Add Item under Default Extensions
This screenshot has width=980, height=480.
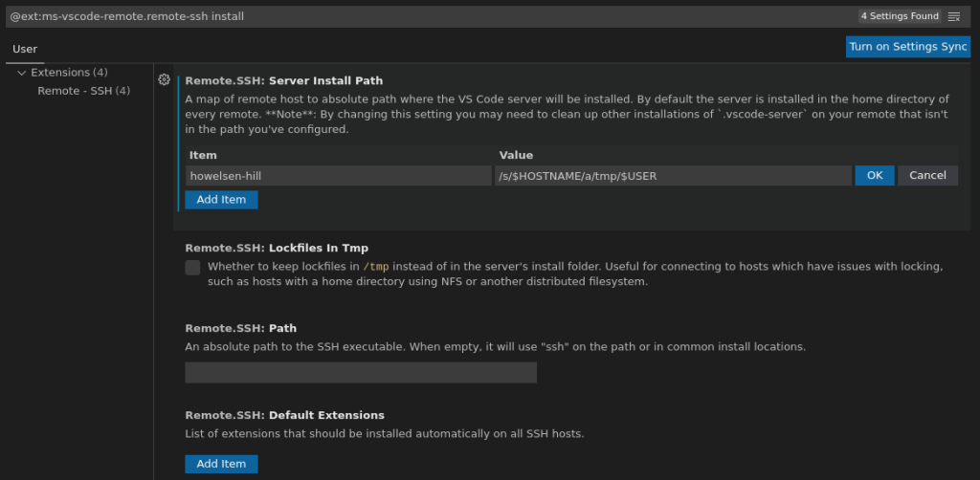(x=221, y=464)
